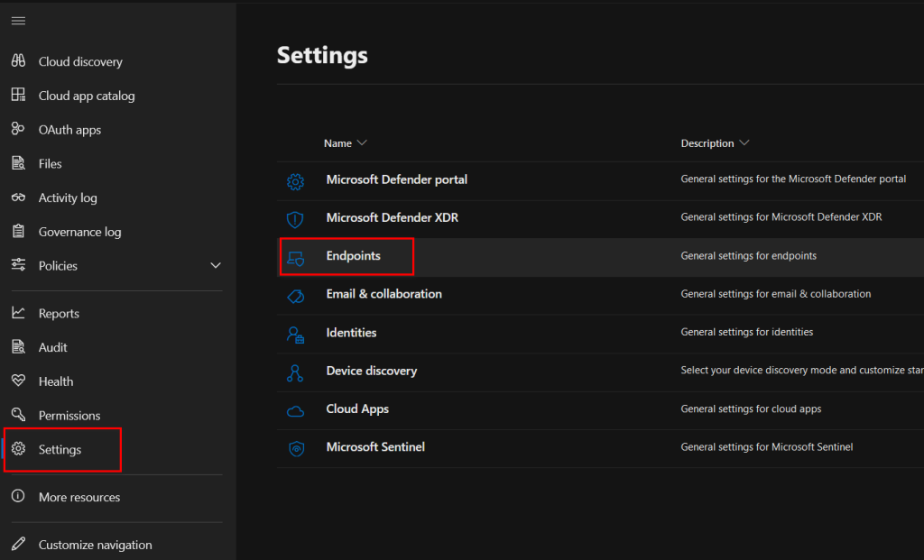Click the Cloud discovery binoculars icon
Viewport: 924px width, 560px height.
point(18,61)
